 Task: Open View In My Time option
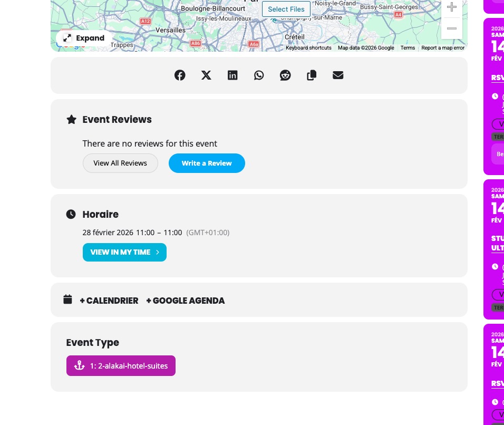[124, 253]
